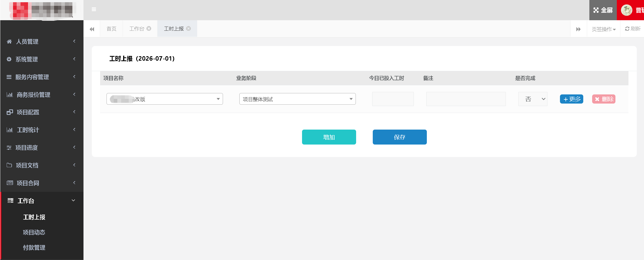The width and height of the screenshot is (644, 260).
Task: Close the 工时上报 tab via its x icon
Action: [189, 29]
